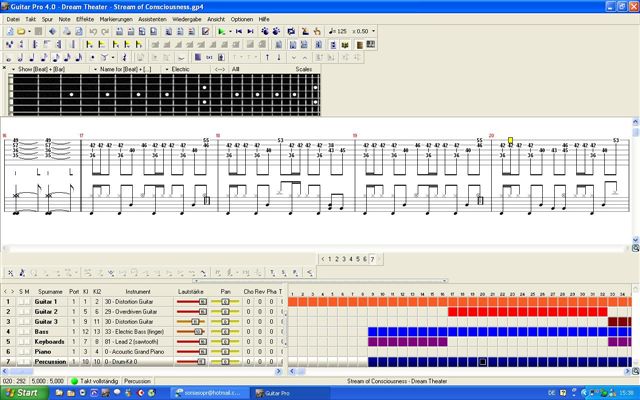Image resolution: width=640 pixels, height=400 pixels.
Task: Open the Wiedergabe menu
Action: pyautogui.click(x=187, y=19)
